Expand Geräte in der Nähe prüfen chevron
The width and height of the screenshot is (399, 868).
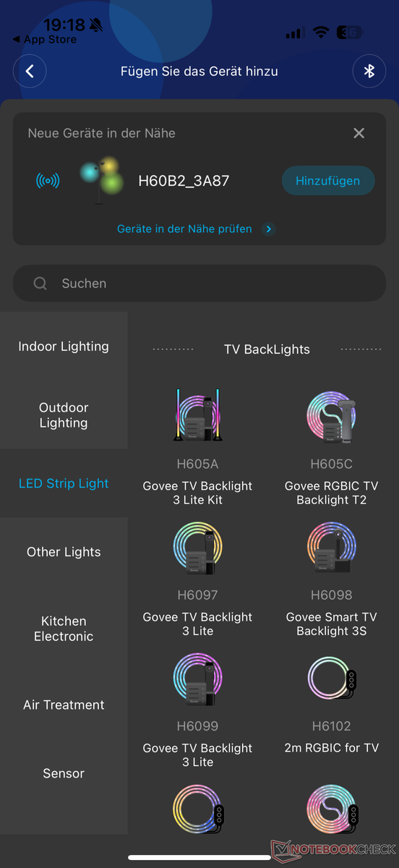click(x=268, y=229)
